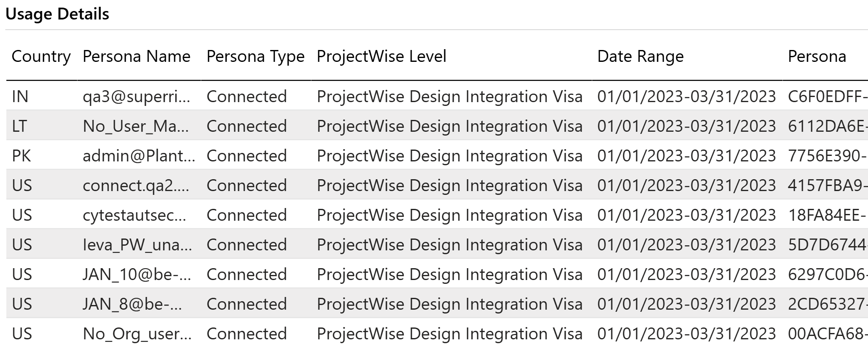Screen dimensions: 868x344
Task: Select the Persona Type column header
Action: pyautogui.click(x=255, y=56)
